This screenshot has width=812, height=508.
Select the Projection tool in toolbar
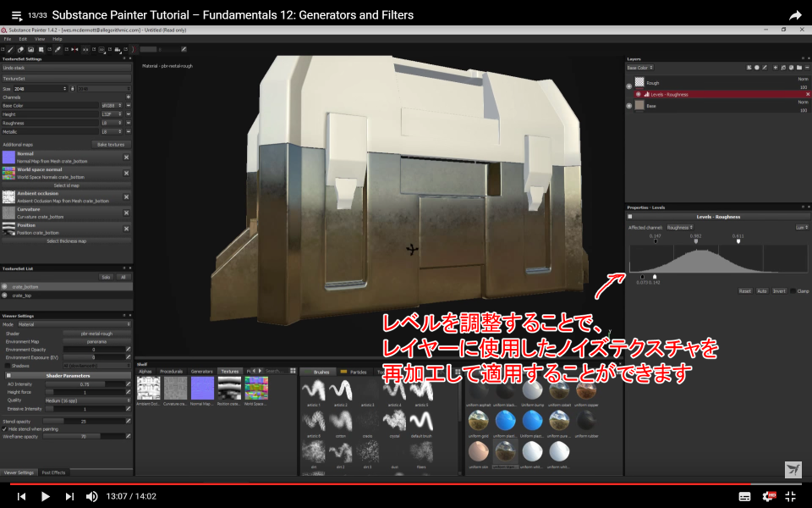[30, 50]
